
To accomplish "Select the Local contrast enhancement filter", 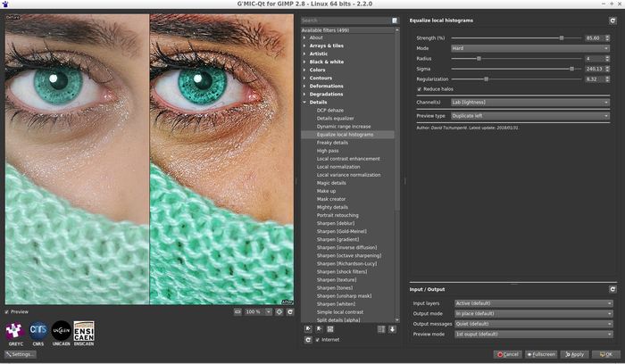I will click(347, 159).
